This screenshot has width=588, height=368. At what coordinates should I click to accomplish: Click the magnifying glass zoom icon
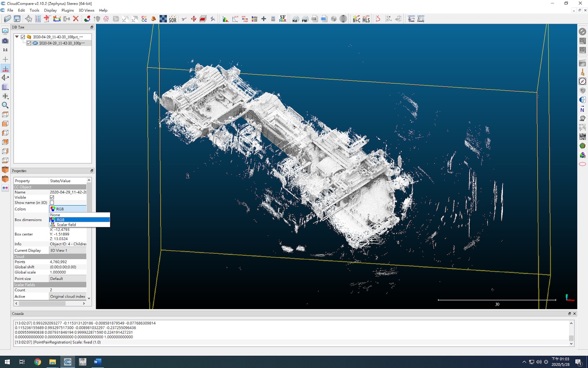coord(5,105)
